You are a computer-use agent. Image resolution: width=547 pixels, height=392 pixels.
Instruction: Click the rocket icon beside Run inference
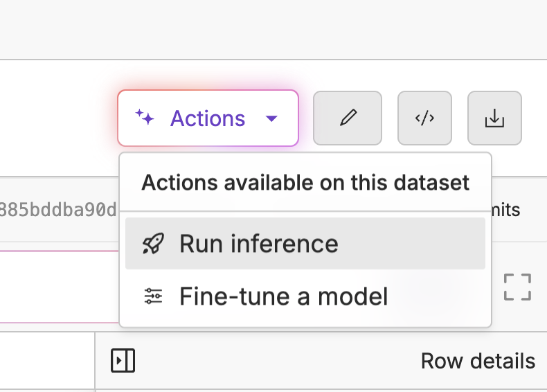point(153,244)
